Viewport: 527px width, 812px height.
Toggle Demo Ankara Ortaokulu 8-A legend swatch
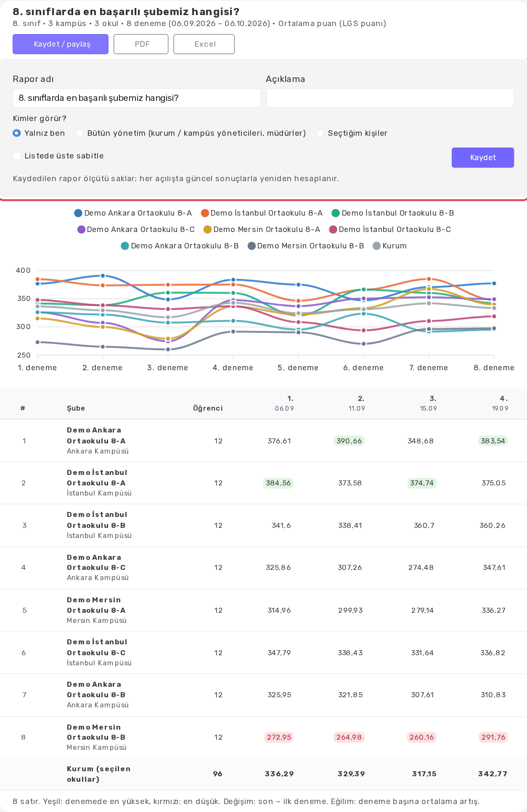point(78,213)
